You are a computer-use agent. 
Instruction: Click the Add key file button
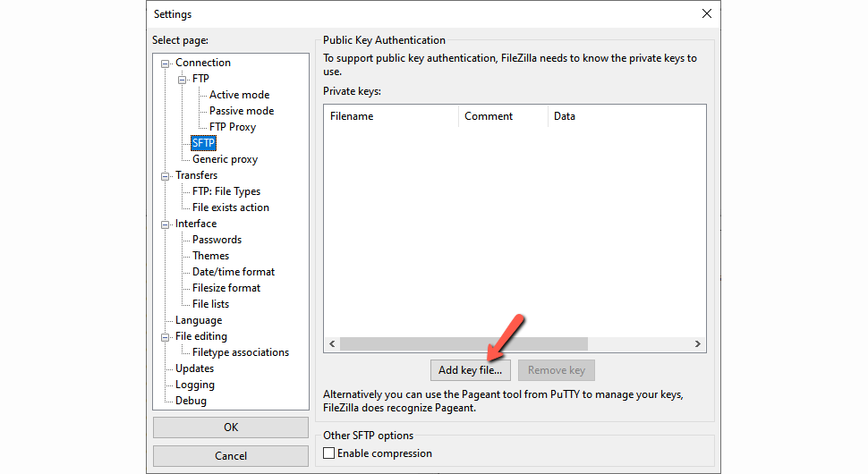471,370
